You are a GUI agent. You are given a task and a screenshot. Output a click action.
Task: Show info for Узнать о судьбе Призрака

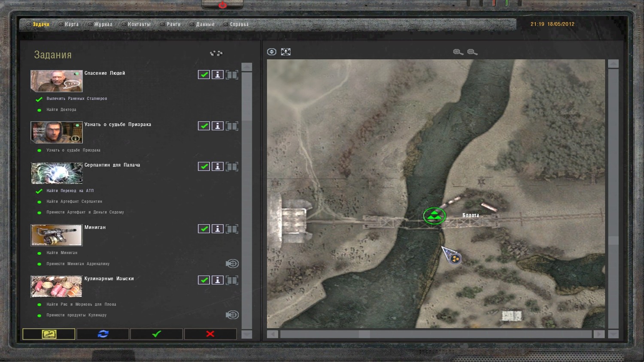(x=218, y=126)
